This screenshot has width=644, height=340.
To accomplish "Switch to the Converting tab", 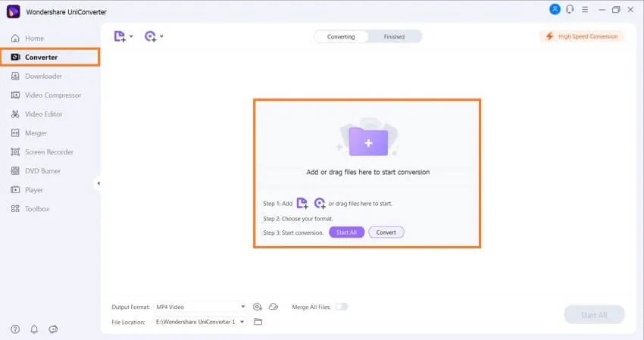I will (341, 36).
